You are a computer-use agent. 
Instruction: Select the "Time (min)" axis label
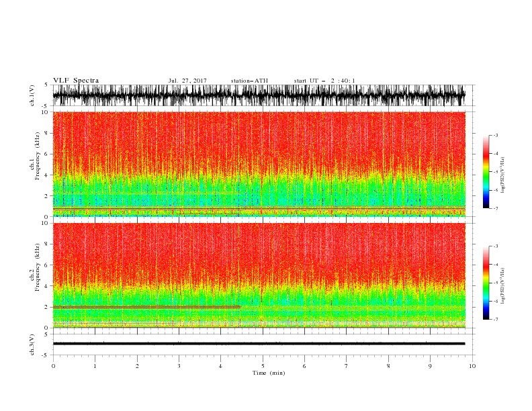point(269,373)
